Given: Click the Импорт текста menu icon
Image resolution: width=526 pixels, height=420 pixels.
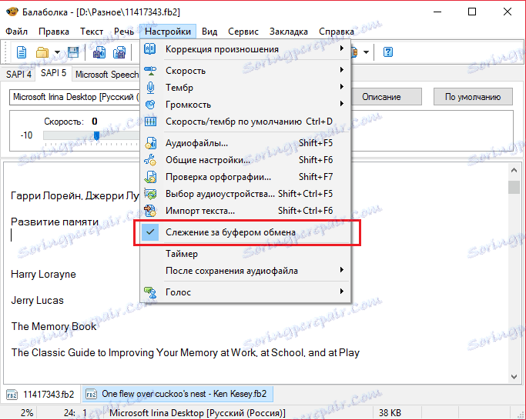Looking at the screenshot, I should [150, 211].
